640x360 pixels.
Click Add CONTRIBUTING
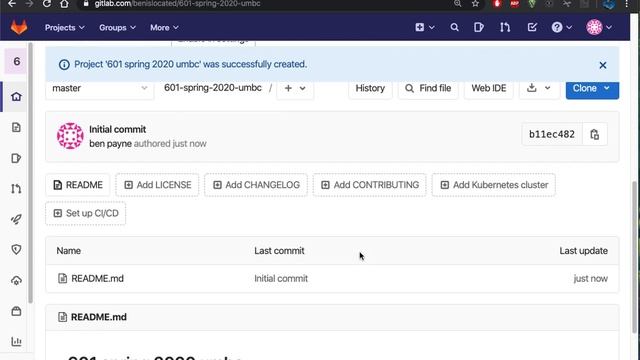(370, 185)
